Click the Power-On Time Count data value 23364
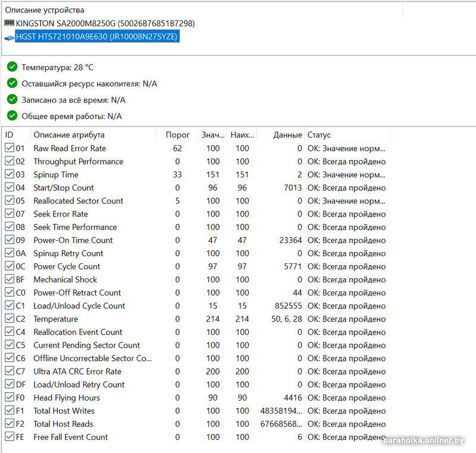Screen dimensions: 476x453 pyautogui.click(x=290, y=240)
